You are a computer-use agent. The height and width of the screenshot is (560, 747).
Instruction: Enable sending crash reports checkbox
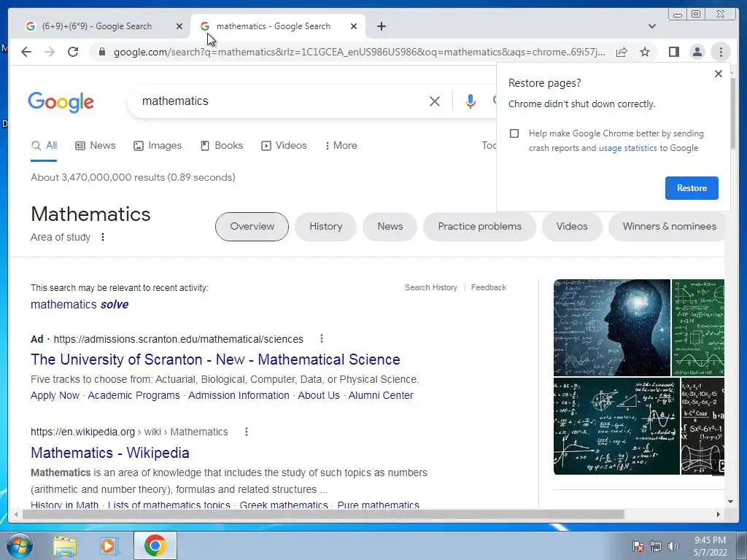[514, 133]
